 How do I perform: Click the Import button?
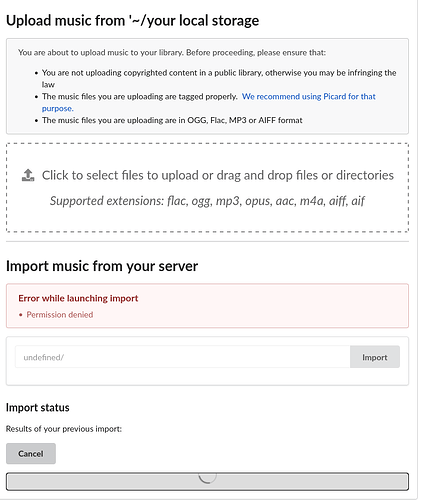click(x=375, y=357)
